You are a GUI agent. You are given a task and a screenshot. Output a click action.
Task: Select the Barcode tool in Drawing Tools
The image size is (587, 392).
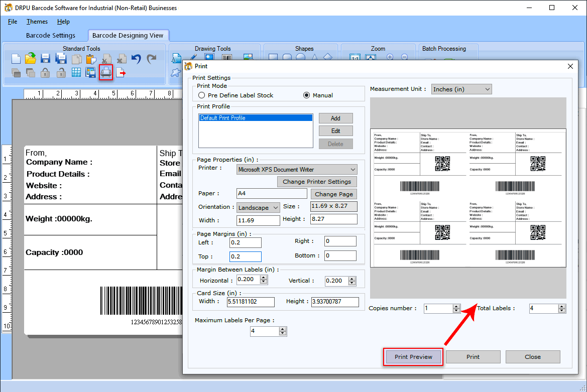click(227, 58)
